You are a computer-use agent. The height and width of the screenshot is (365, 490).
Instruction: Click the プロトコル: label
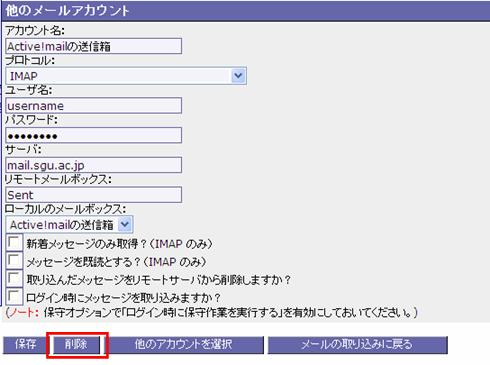tap(30, 60)
